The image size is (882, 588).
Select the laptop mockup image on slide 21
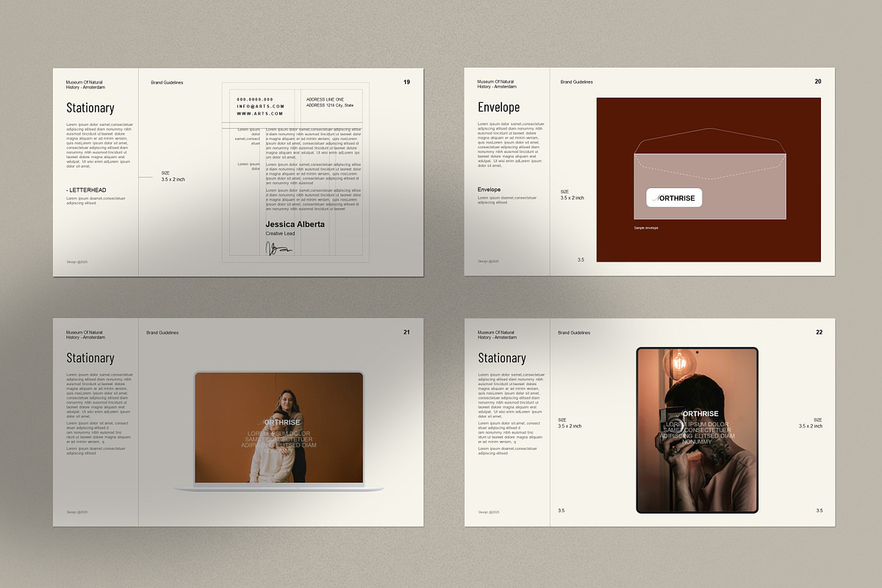(x=279, y=431)
